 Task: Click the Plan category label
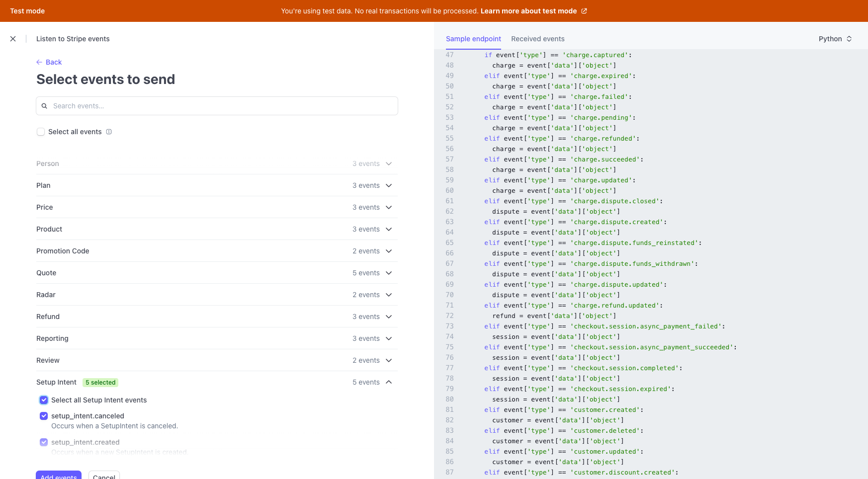tap(43, 185)
